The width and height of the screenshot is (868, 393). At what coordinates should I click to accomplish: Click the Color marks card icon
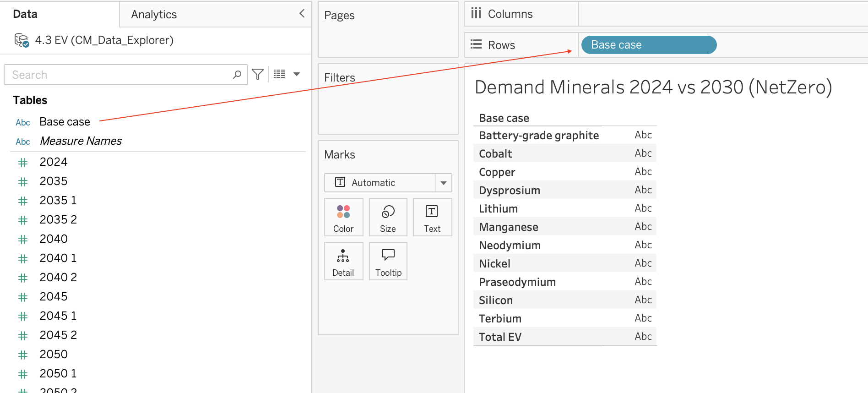(343, 217)
